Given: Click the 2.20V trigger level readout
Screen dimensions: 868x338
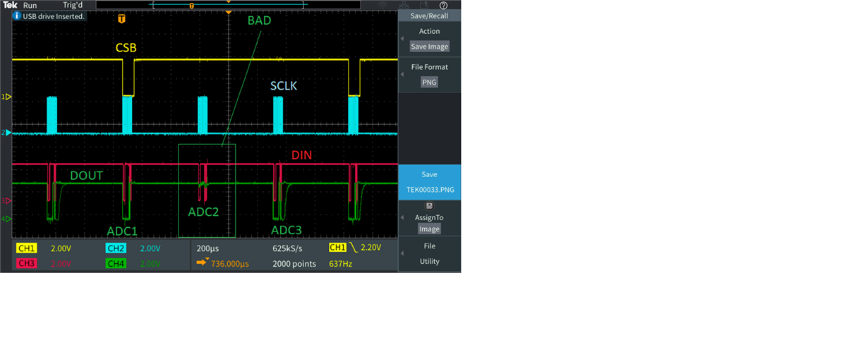Looking at the screenshot, I should (x=370, y=248).
